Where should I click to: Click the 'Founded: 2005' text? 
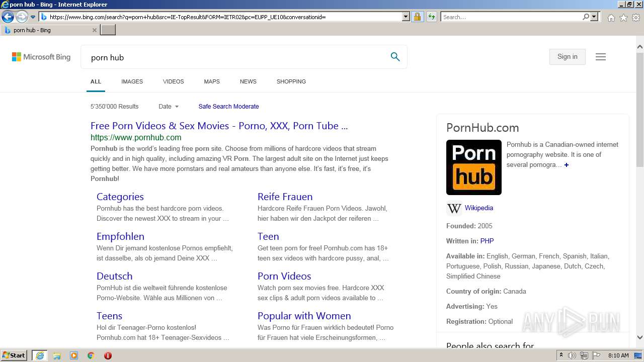click(x=469, y=226)
